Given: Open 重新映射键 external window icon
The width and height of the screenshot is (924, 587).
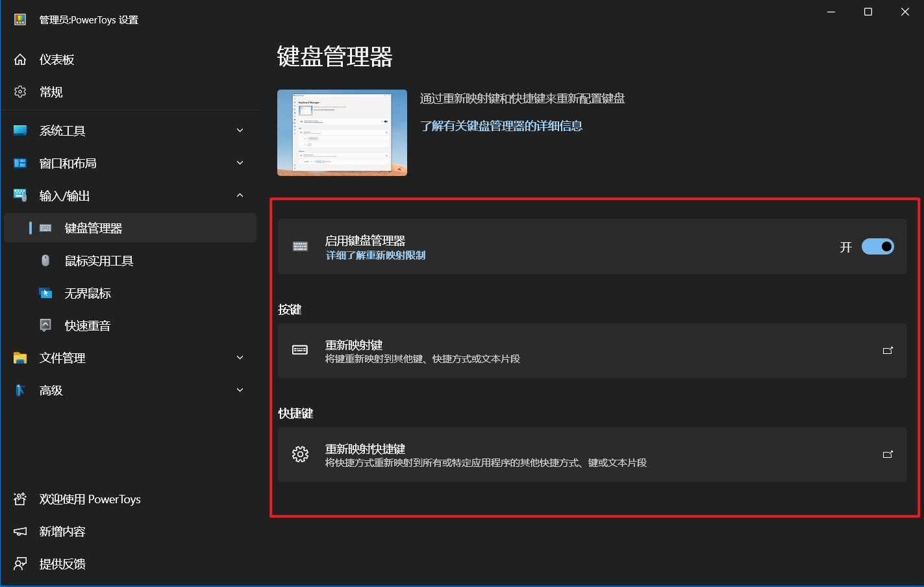Looking at the screenshot, I should point(888,351).
